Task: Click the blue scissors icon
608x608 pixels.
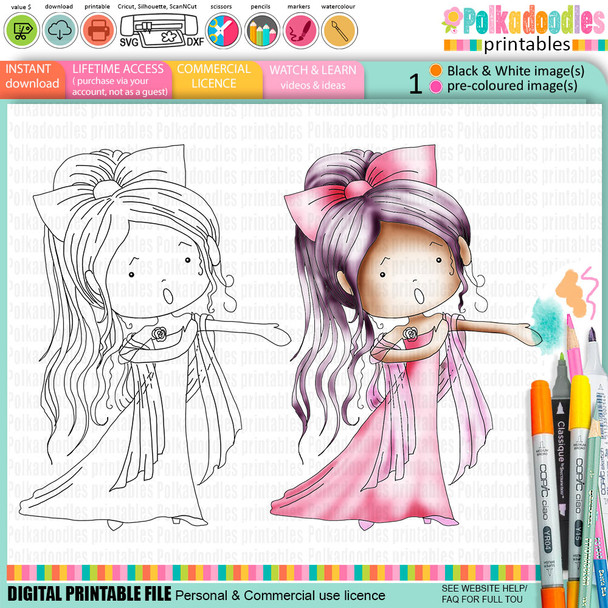Action: [222, 31]
